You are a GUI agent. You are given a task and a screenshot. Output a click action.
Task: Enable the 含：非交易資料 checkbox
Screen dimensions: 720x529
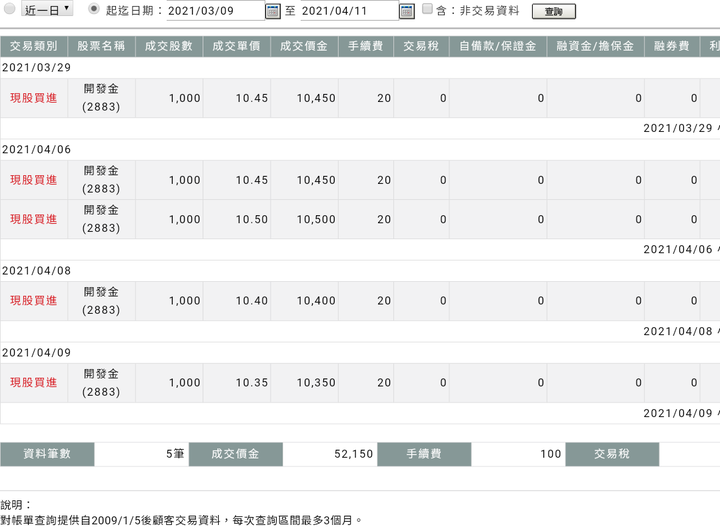[x=427, y=9]
